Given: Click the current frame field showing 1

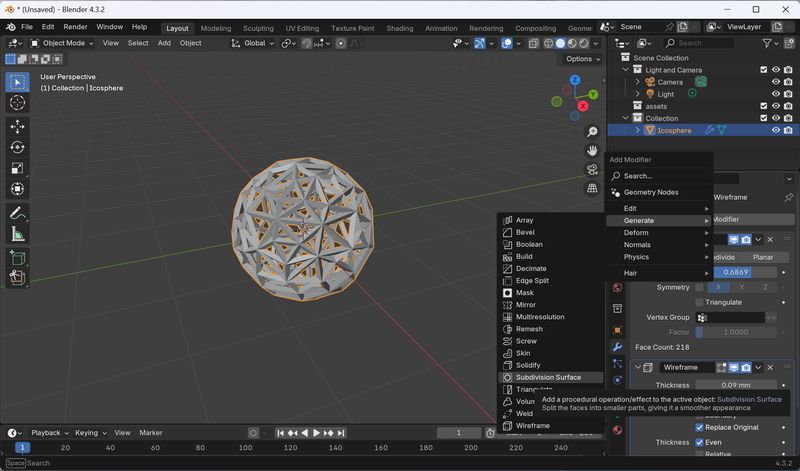Looking at the screenshot, I should tap(458, 433).
